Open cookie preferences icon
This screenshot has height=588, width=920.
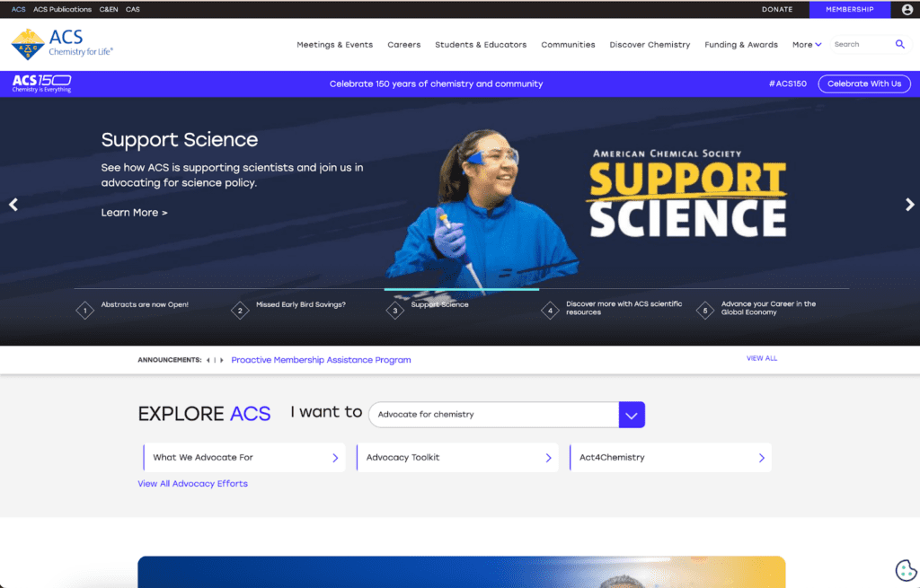click(x=906, y=570)
